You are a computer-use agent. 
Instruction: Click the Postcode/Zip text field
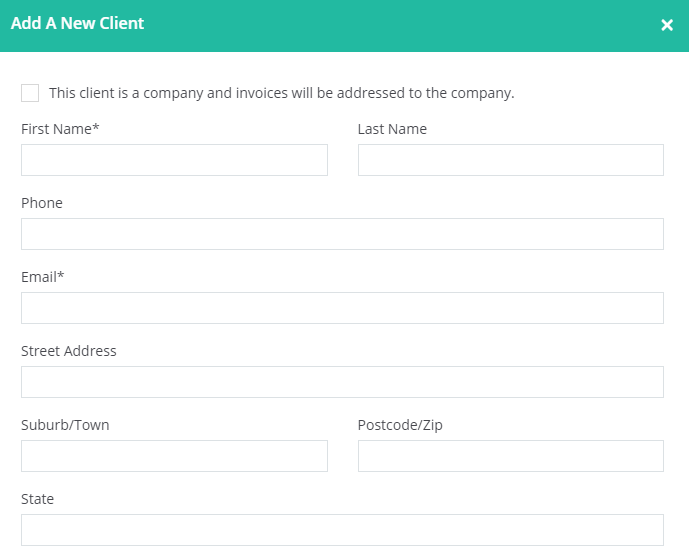click(511, 456)
